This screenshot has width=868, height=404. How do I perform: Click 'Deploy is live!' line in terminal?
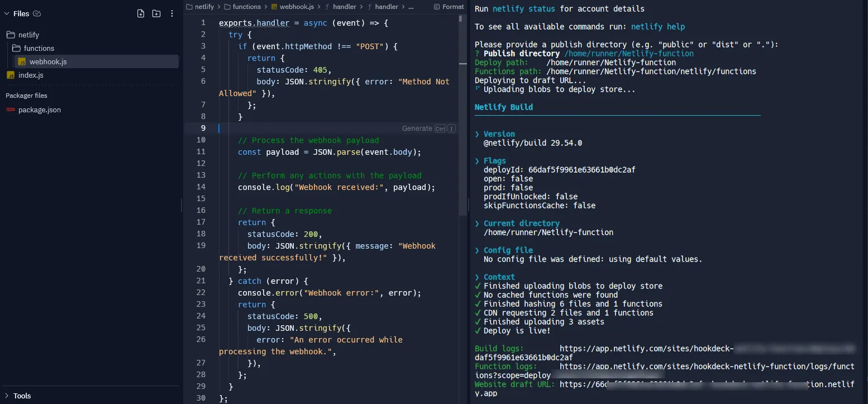pyautogui.click(x=517, y=331)
